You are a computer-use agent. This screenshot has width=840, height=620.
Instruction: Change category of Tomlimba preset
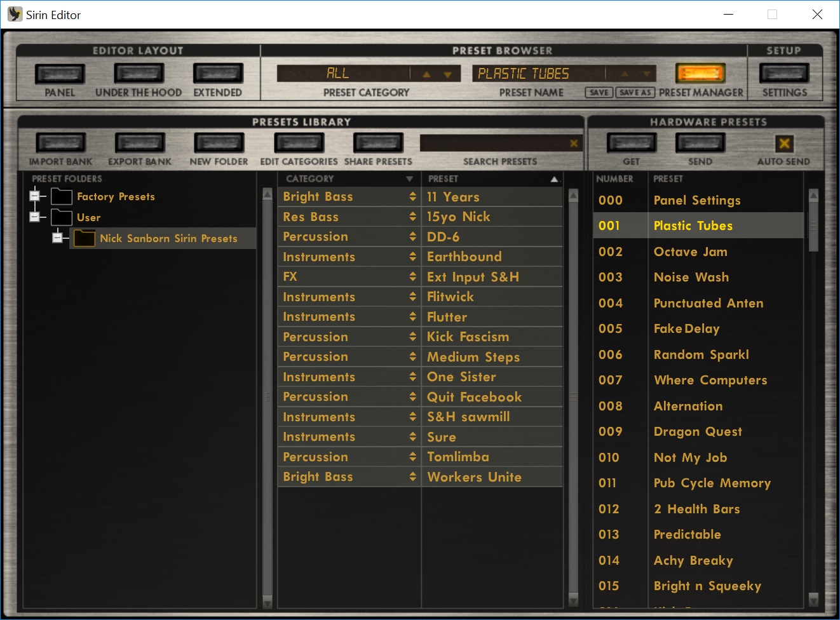412,457
